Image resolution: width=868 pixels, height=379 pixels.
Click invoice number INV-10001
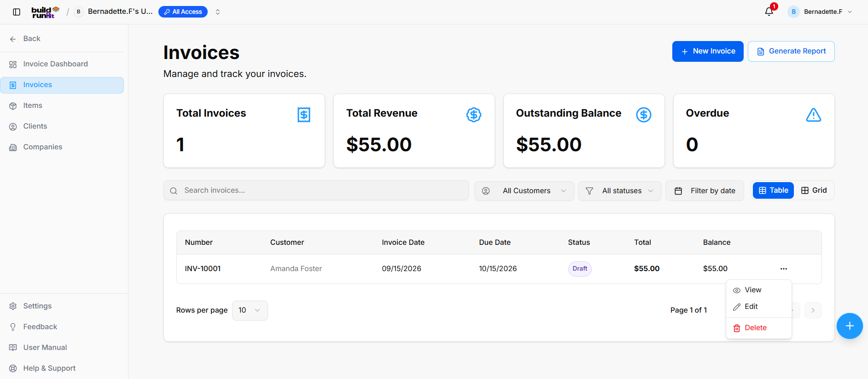[203, 269]
